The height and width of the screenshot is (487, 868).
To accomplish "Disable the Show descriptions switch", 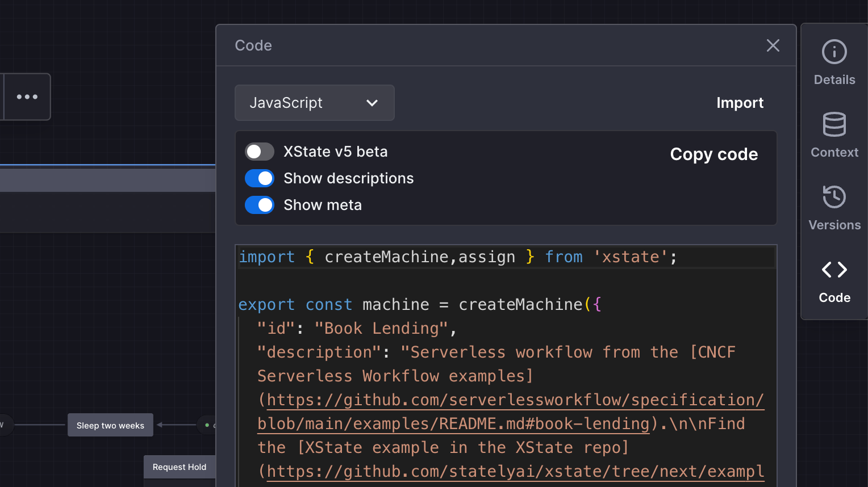I will click(x=259, y=178).
